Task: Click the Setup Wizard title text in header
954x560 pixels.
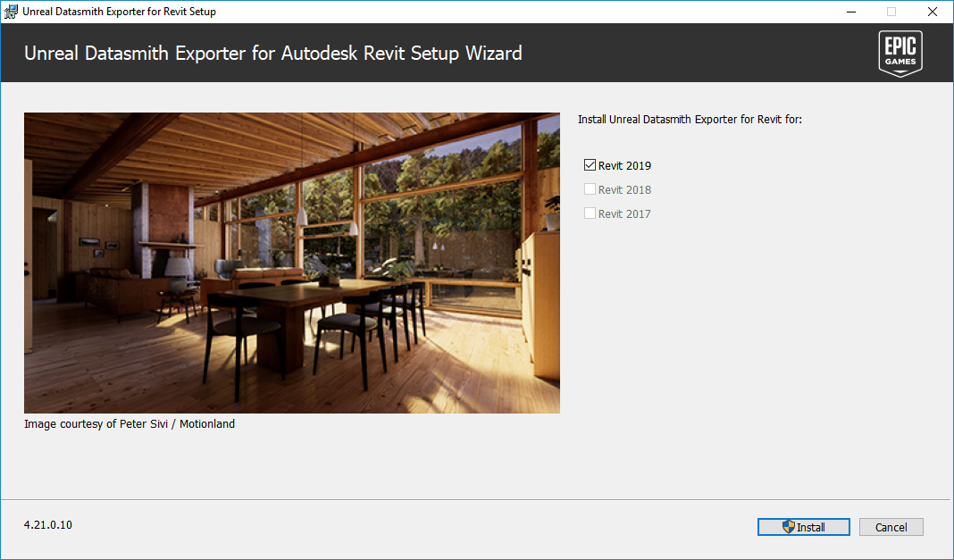Action: pyautogui.click(x=273, y=54)
